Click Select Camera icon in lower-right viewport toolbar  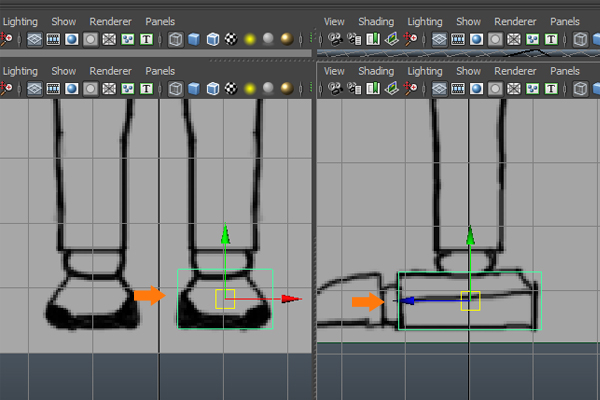coord(333,91)
